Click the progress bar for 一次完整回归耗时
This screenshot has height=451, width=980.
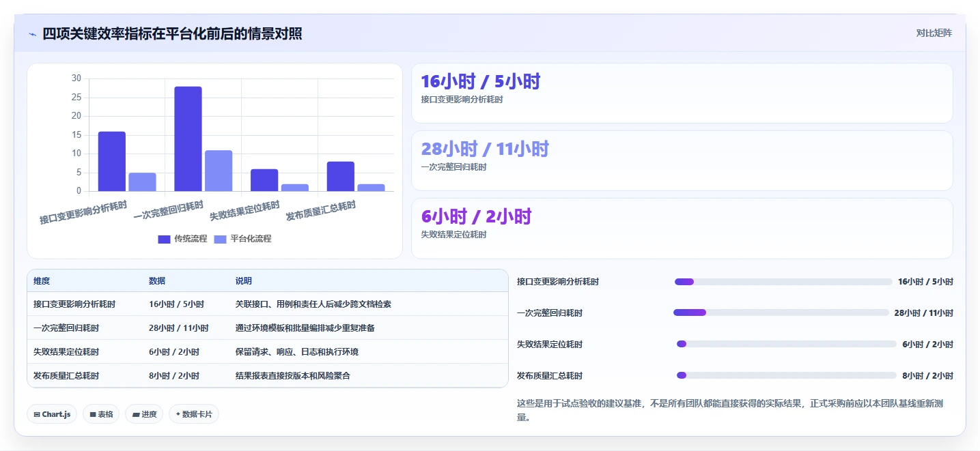[781, 312]
